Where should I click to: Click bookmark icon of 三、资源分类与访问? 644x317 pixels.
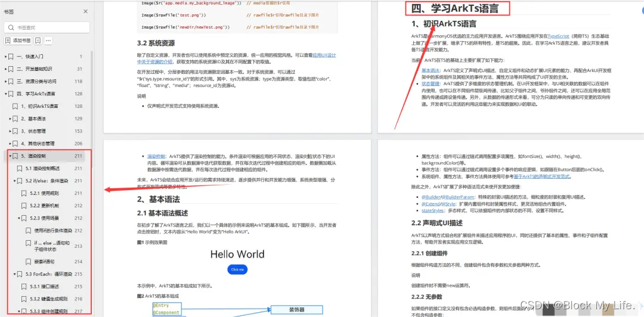tap(11, 81)
